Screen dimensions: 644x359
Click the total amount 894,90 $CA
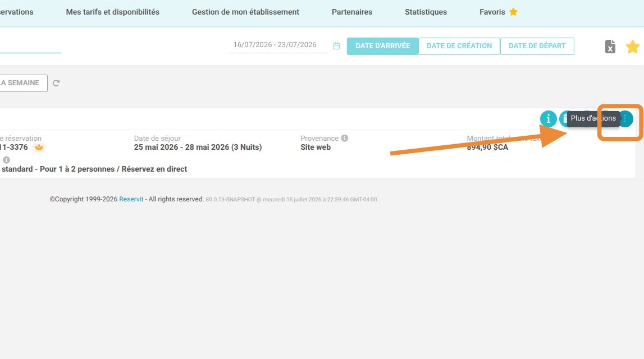[x=487, y=148]
